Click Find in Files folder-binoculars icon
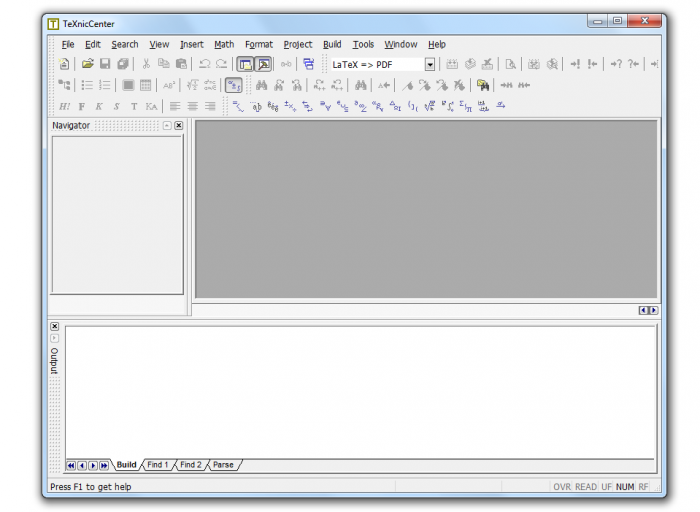The height and width of the screenshot is (512, 700). 483,85
